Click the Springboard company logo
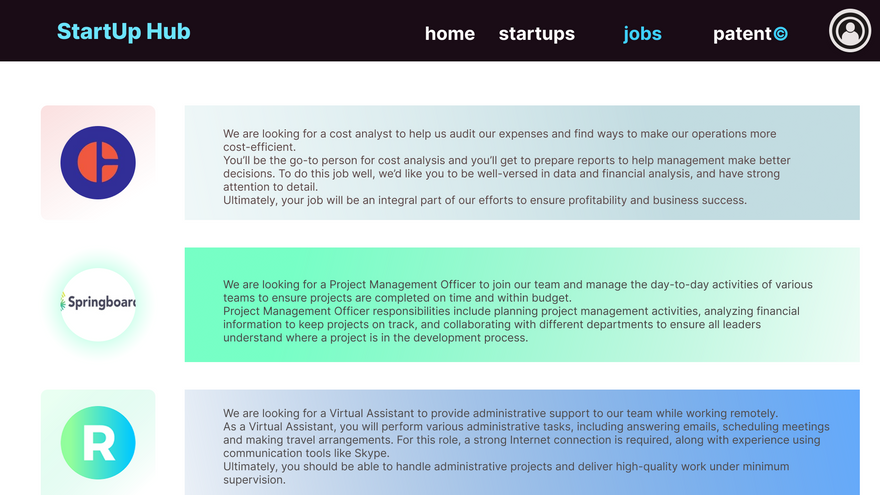880x495 pixels. (x=97, y=302)
